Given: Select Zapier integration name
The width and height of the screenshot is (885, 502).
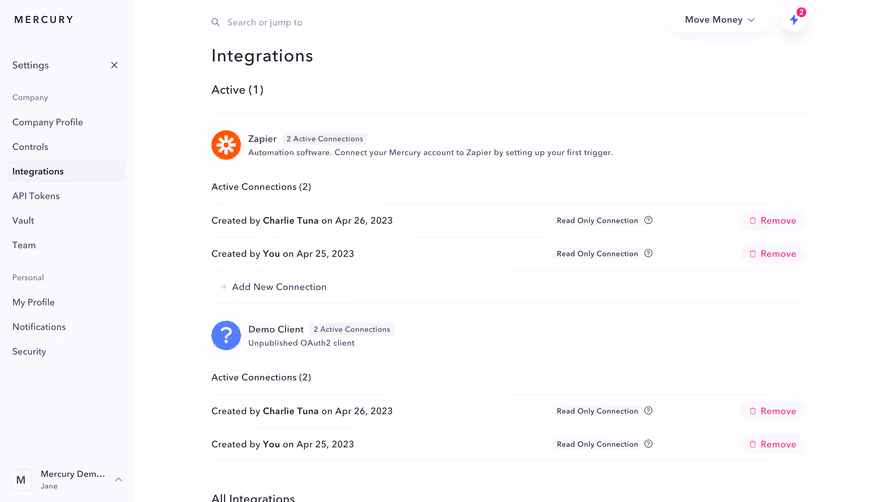Looking at the screenshot, I should click(262, 139).
